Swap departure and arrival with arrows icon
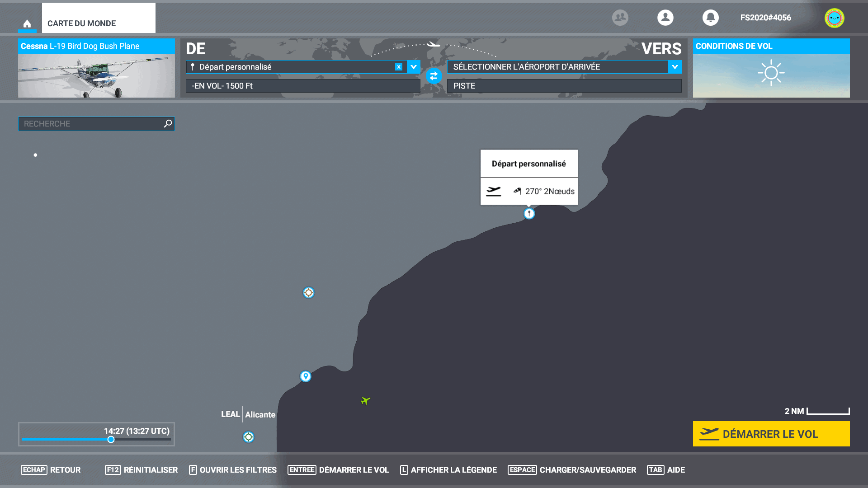This screenshot has height=488, width=868. [434, 76]
